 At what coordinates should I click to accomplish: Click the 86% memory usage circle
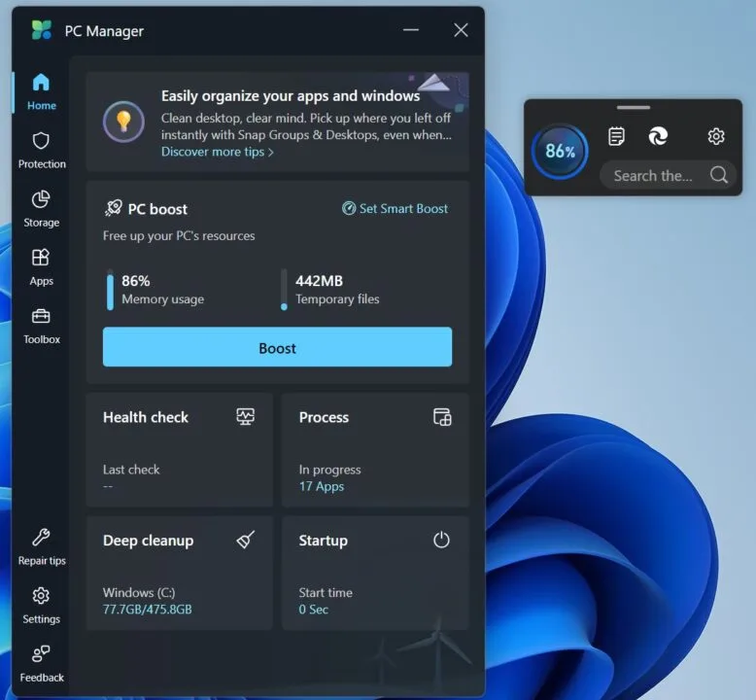point(560,152)
